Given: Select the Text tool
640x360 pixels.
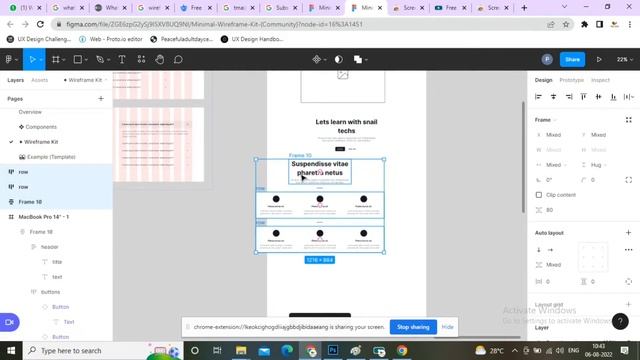Looking at the screenshot, I should 122,60.
